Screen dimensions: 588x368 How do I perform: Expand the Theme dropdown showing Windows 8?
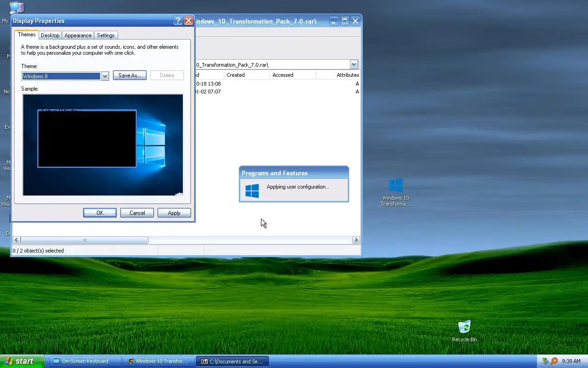(105, 76)
